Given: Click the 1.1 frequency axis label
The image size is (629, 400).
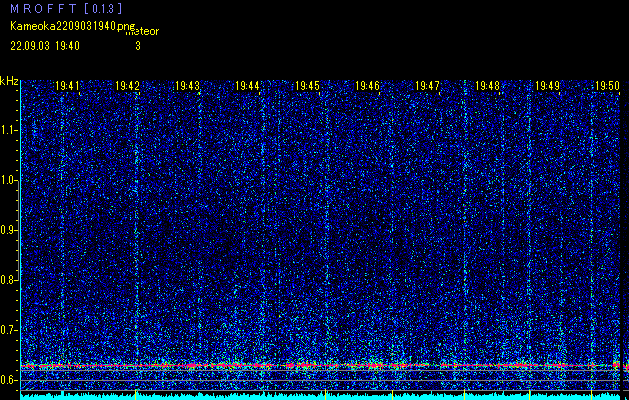Looking at the screenshot, I should tap(9, 130).
